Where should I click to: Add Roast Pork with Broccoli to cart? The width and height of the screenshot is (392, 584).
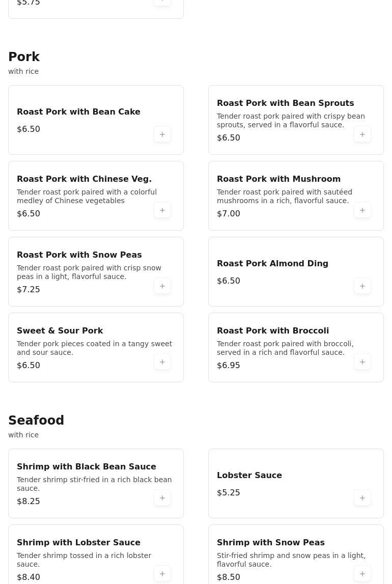[x=362, y=362]
